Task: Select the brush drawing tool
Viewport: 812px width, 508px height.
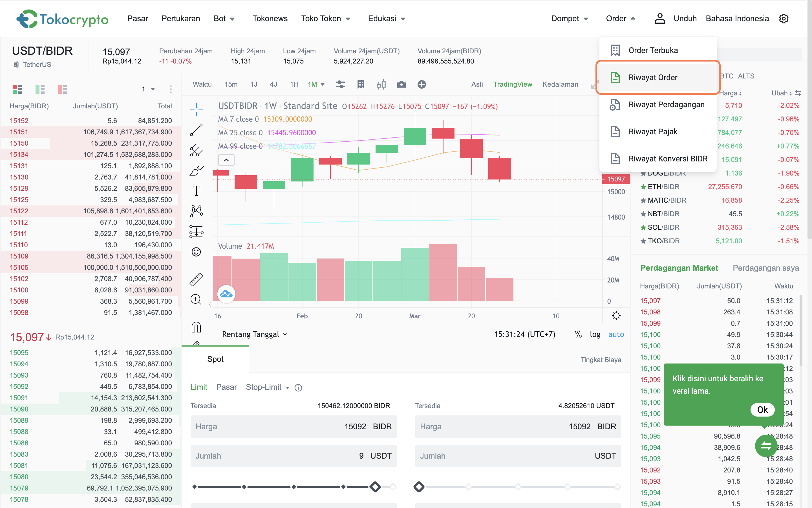Action: coord(196,171)
